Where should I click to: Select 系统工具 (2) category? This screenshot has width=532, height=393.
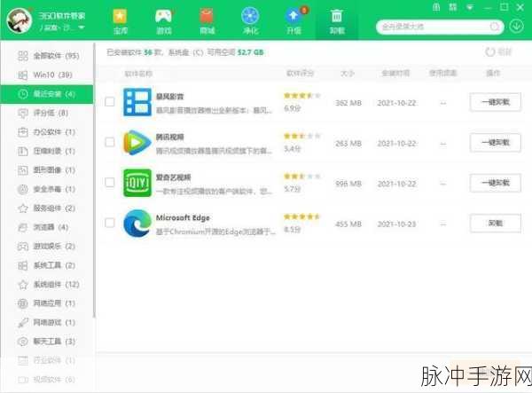[47, 265]
